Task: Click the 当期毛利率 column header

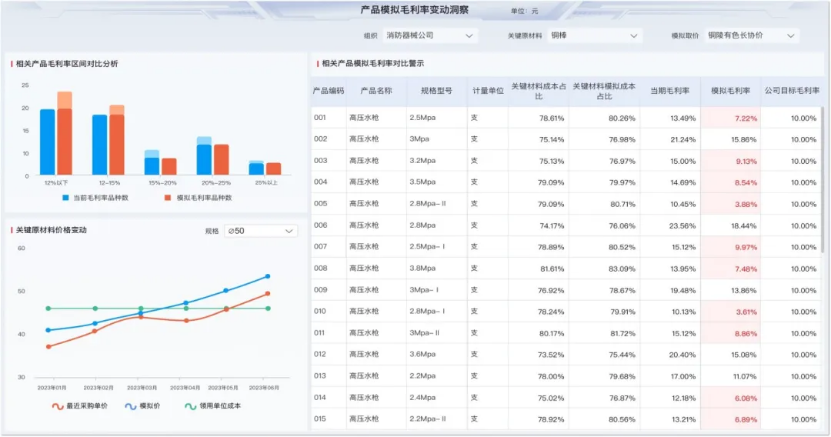Action: [x=670, y=91]
